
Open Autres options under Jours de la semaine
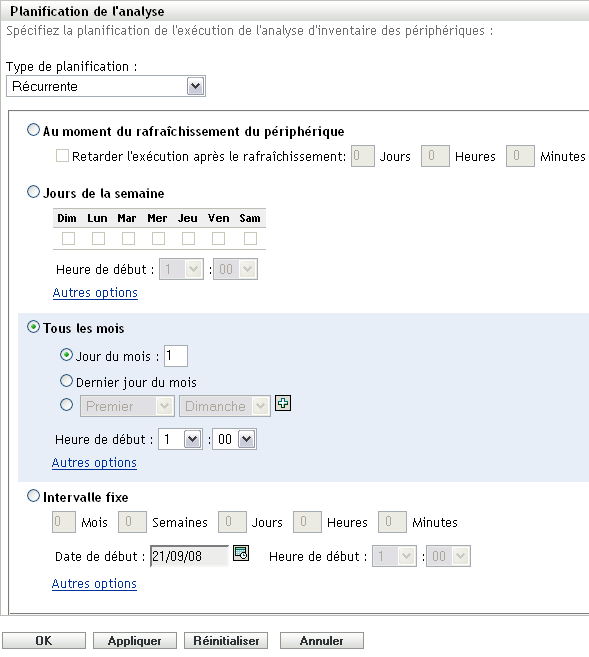(95, 293)
